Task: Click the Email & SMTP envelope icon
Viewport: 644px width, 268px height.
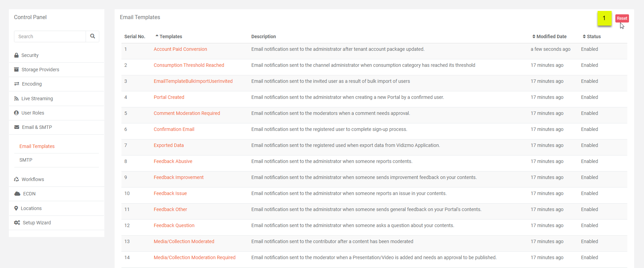Action: [x=17, y=127]
